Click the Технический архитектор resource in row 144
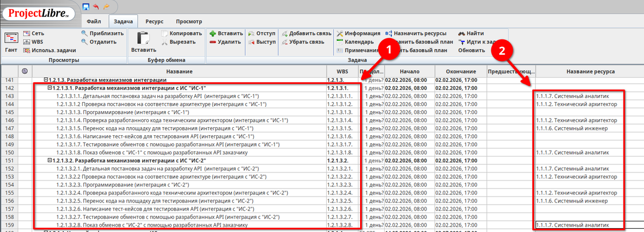The height and width of the screenshot is (232, 644). [576, 104]
